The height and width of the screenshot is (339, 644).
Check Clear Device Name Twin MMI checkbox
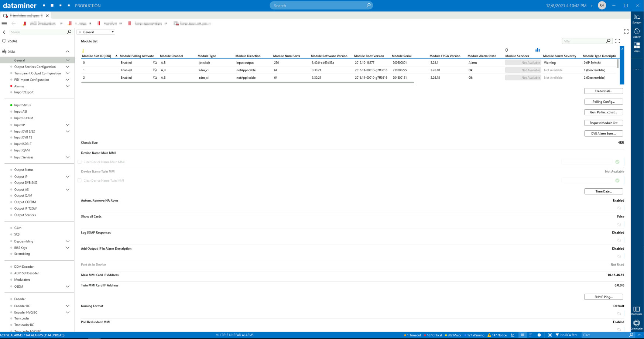[x=79, y=181]
